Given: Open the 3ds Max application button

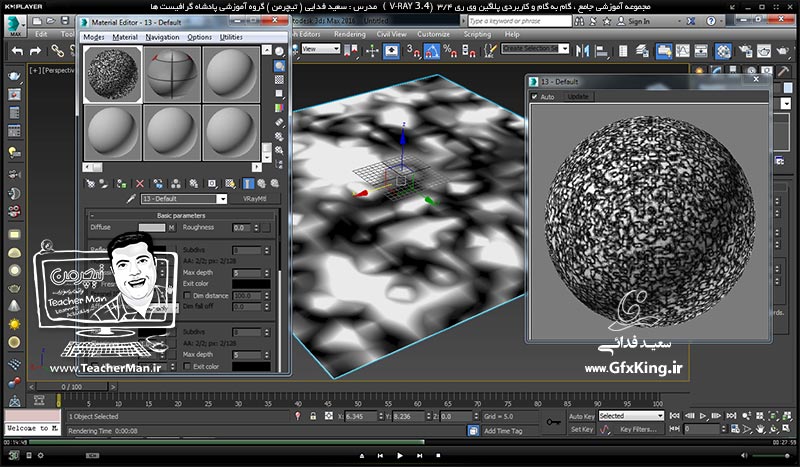Looking at the screenshot, I should 15,26.
